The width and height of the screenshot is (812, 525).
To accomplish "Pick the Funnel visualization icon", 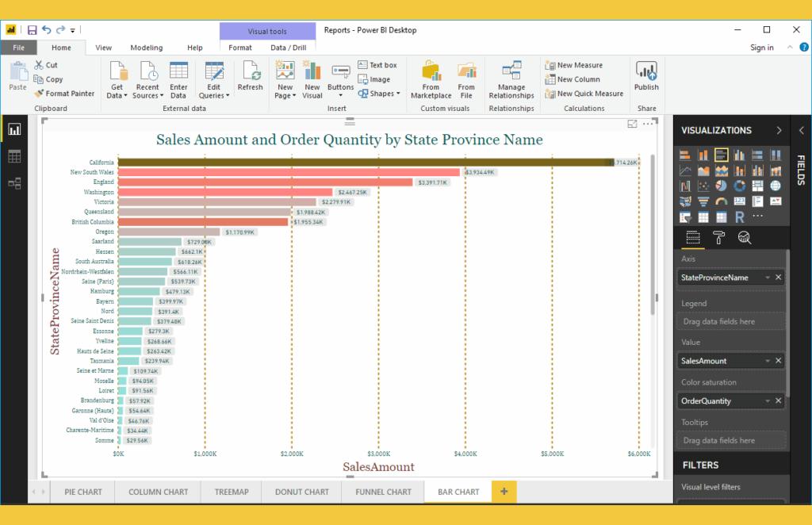I will tap(703, 201).
